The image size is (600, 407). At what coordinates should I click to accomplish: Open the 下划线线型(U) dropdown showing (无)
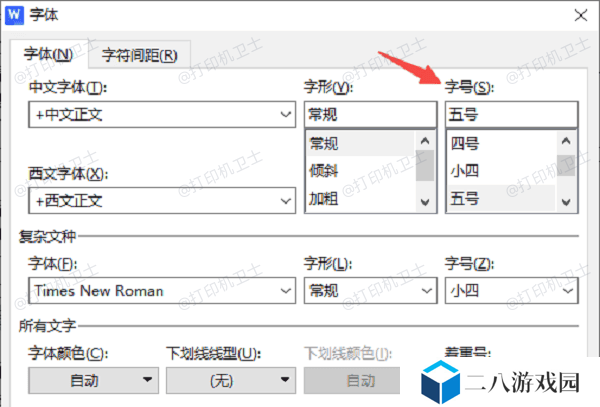pyautogui.click(x=231, y=380)
